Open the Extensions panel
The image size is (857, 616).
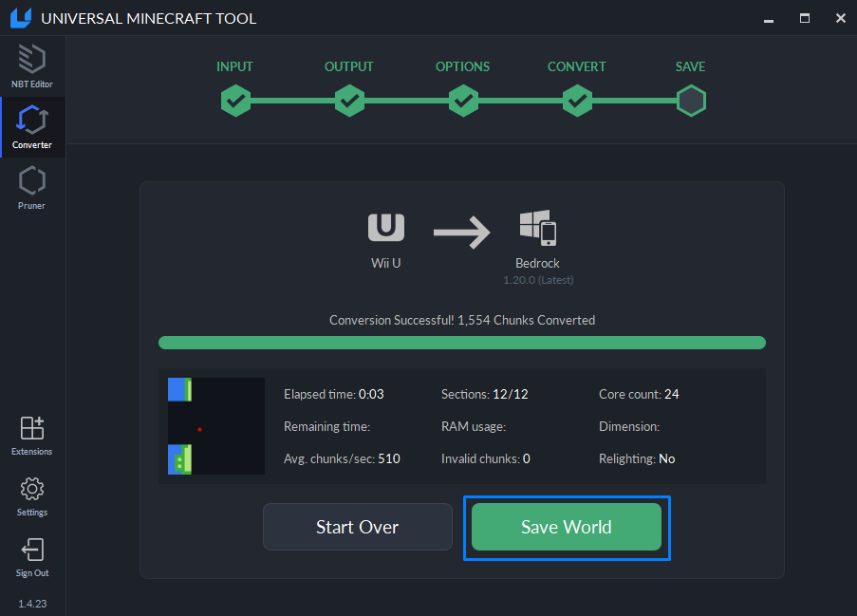32,435
